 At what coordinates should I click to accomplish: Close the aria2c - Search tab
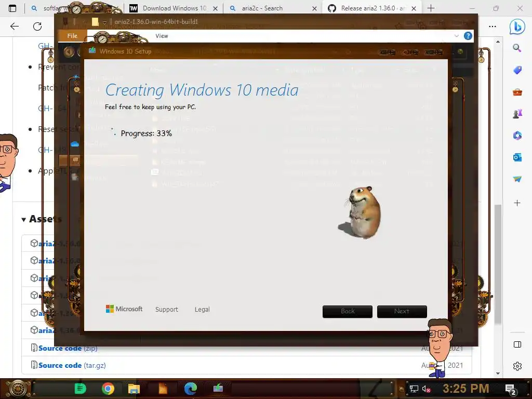click(x=314, y=8)
